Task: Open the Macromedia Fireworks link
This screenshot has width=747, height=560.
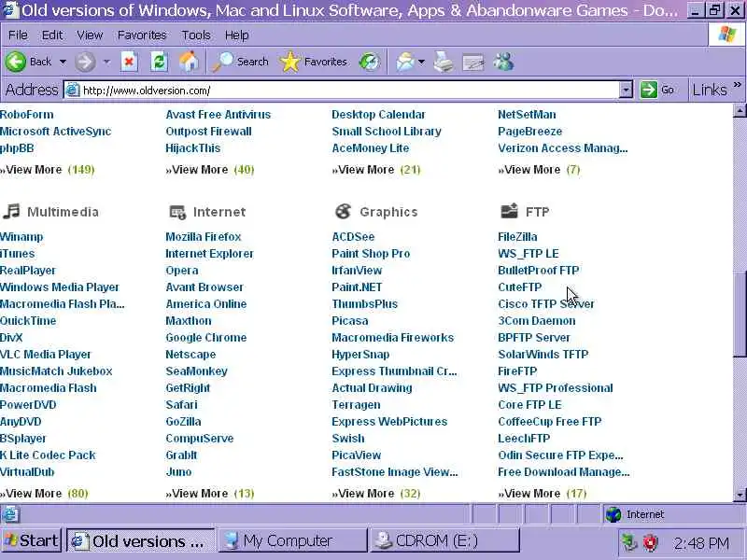Action: [x=392, y=338]
